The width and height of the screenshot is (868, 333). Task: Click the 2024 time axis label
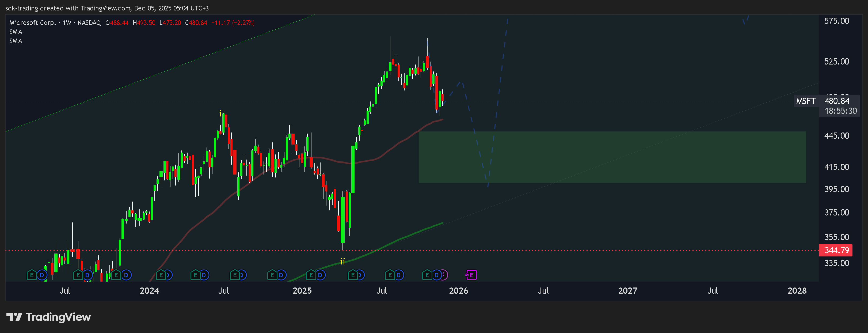point(149,290)
